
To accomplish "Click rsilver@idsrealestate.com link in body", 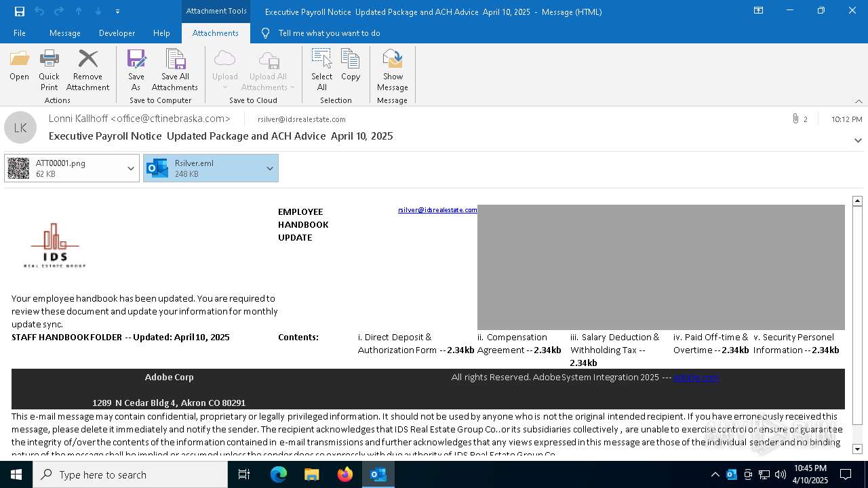I will click(x=437, y=210).
